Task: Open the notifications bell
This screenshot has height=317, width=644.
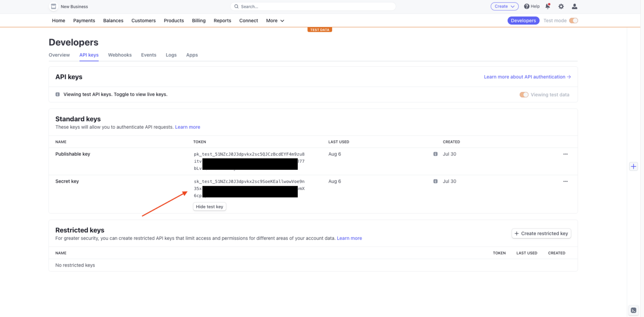Action: click(548, 6)
